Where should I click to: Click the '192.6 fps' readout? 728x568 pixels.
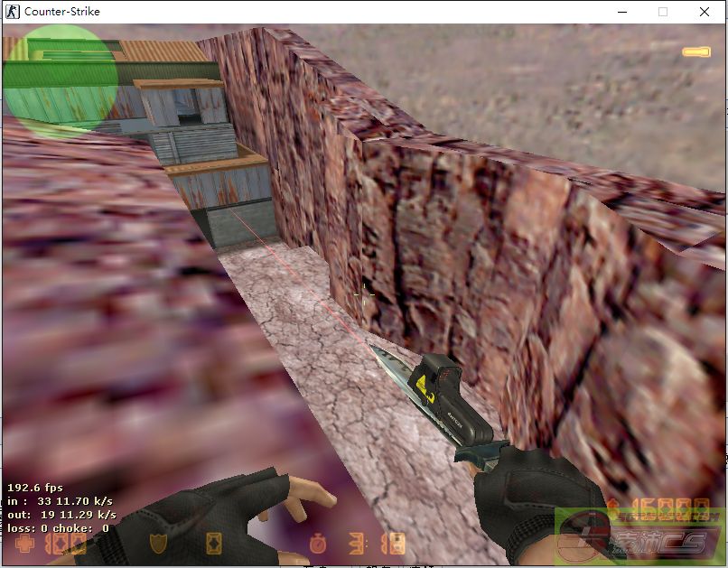tap(35, 488)
